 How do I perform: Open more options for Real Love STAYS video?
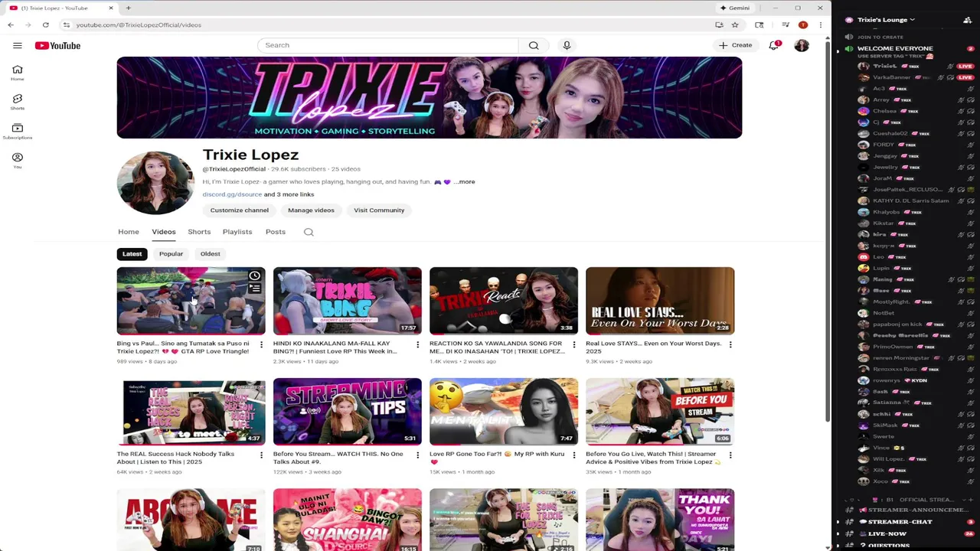730,344
